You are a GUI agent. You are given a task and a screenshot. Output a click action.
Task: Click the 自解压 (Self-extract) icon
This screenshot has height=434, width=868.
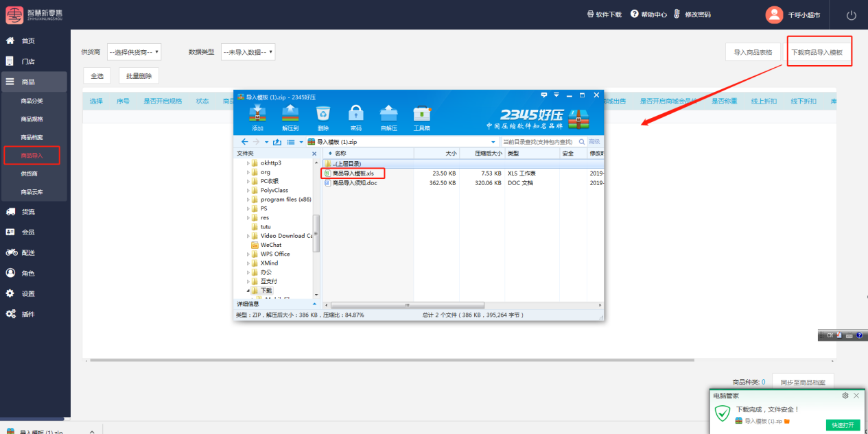[388, 113]
